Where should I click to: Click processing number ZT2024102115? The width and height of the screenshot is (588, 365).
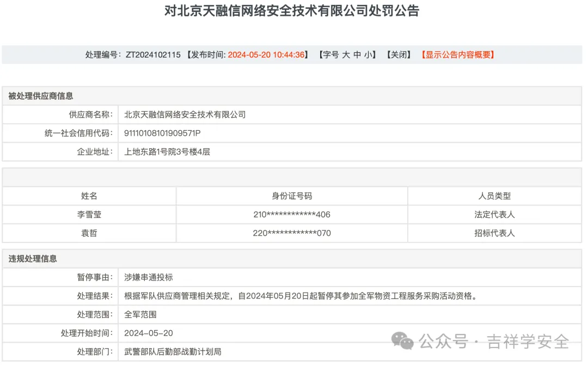tap(153, 55)
